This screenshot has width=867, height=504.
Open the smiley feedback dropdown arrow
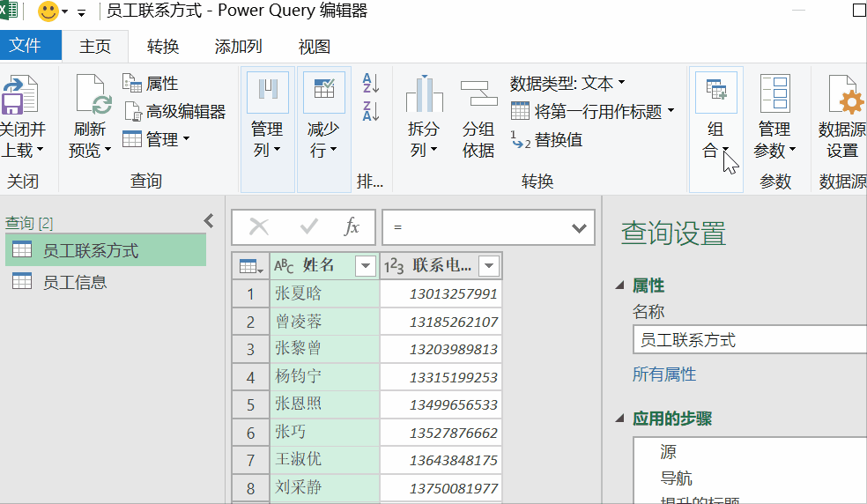64,12
